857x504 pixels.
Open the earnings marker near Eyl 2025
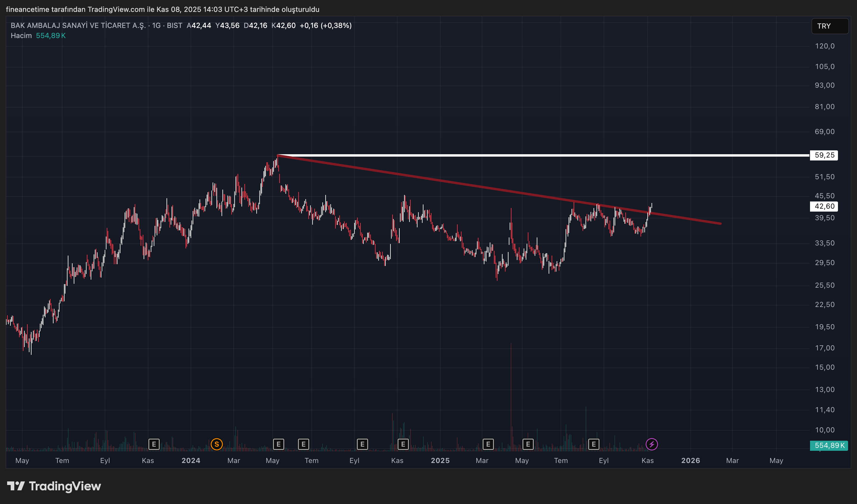point(594,444)
